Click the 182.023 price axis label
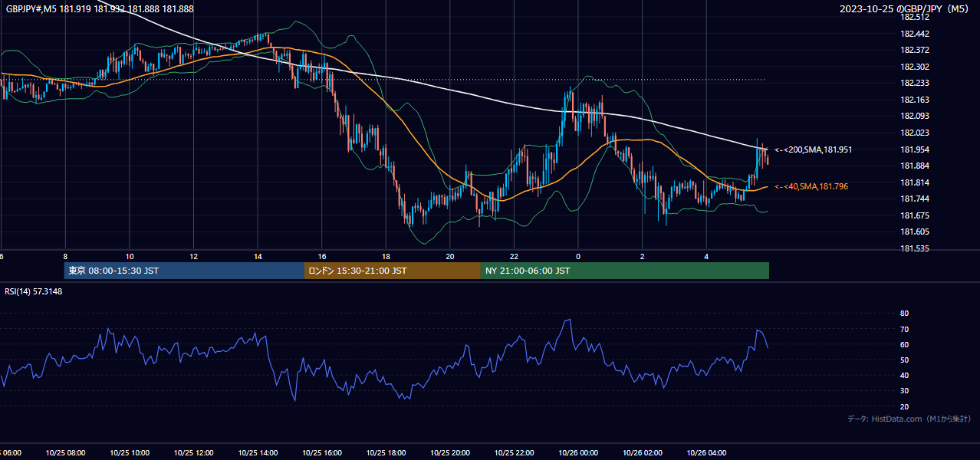Screen dimensions: 980x460 tap(915, 133)
